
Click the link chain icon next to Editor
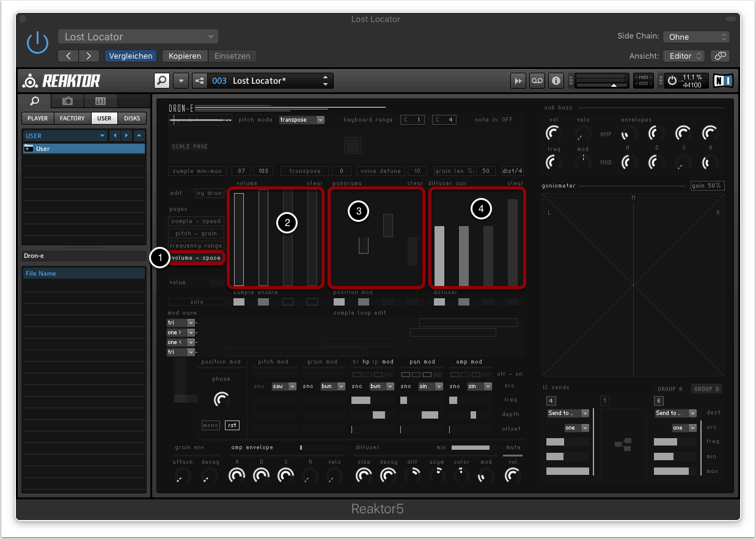coord(721,56)
